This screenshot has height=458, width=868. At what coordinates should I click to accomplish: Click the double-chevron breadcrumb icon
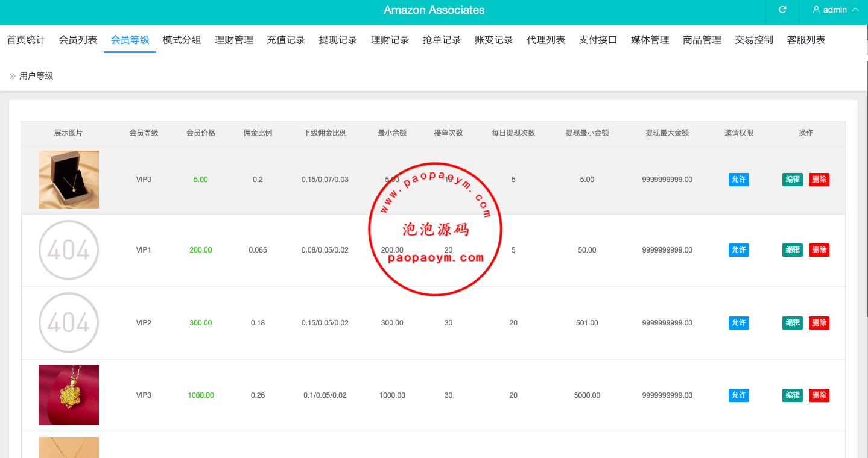(x=12, y=76)
